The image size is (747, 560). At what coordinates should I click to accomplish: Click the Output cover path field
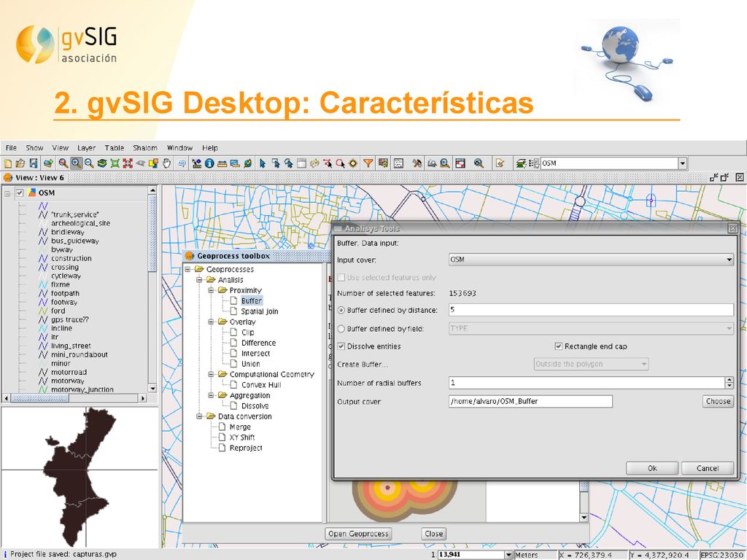click(x=530, y=402)
